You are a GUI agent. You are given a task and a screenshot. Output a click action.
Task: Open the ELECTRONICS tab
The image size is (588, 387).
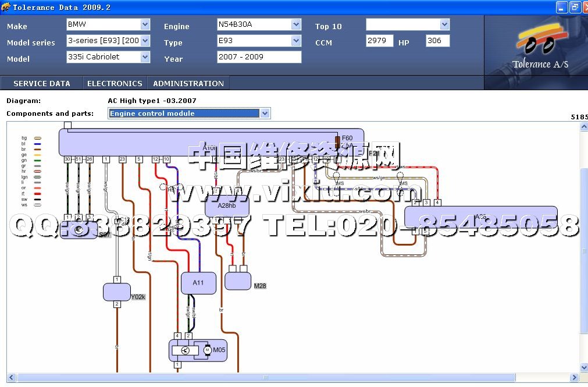pyautogui.click(x=115, y=83)
